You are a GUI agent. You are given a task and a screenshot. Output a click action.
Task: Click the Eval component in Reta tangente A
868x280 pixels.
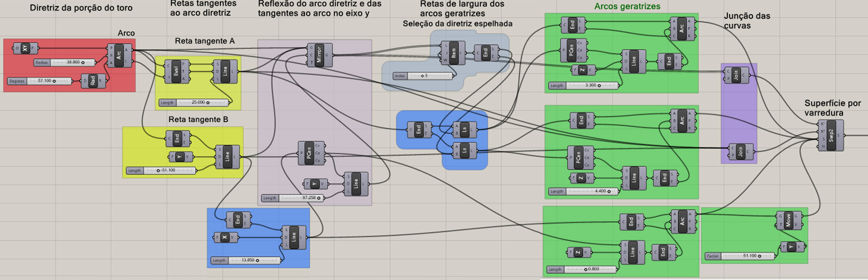point(176,71)
